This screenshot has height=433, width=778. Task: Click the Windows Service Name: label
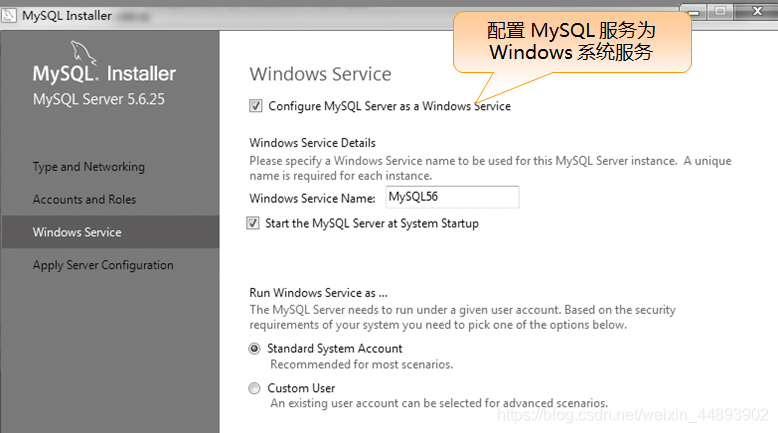(x=313, y=198)
